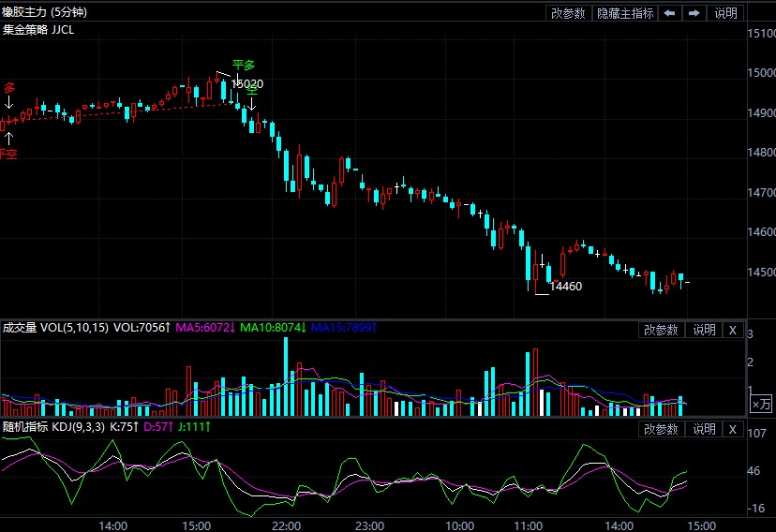Click the 平空 signal marker

pyautogui.click(x=8, y=153)
